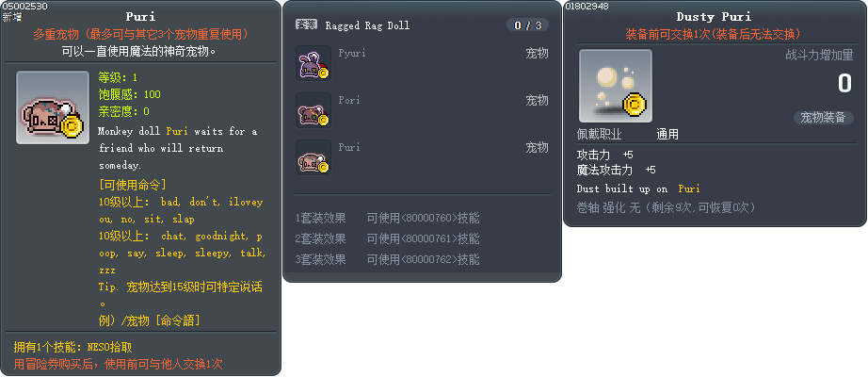This screenshot has height=377, width=868.
Task: Select the Pyuri rabbit doll icon
Action: (x=313, y=63)
